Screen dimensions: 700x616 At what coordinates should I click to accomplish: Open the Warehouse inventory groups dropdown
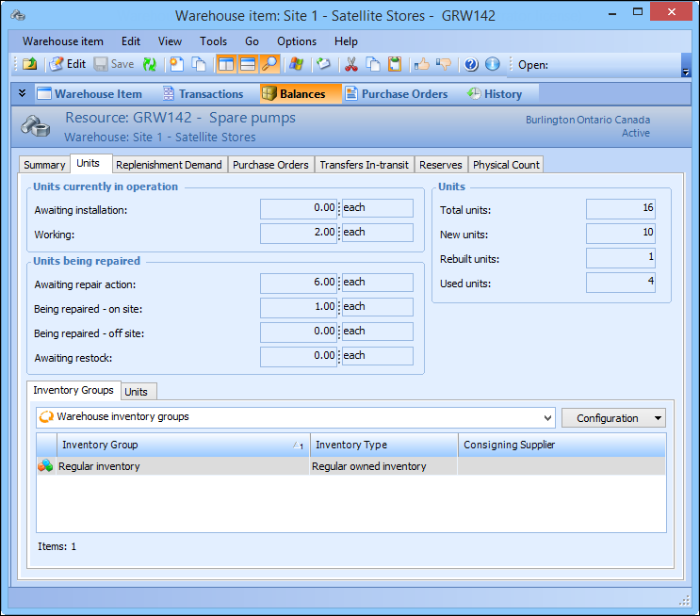point(548,417)
